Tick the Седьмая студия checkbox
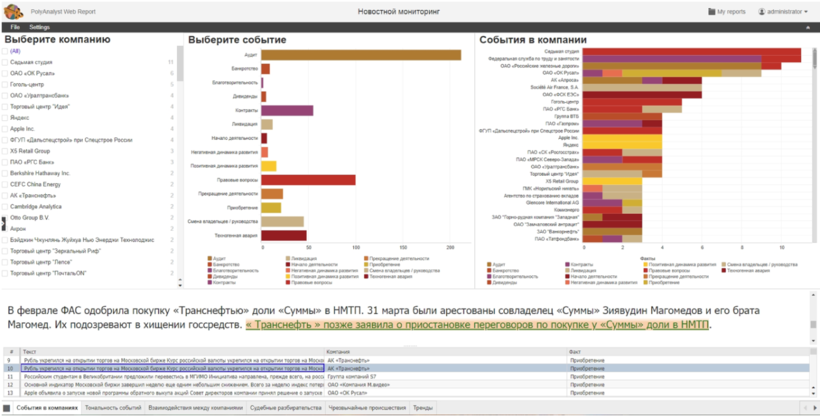 click(5, 62)
